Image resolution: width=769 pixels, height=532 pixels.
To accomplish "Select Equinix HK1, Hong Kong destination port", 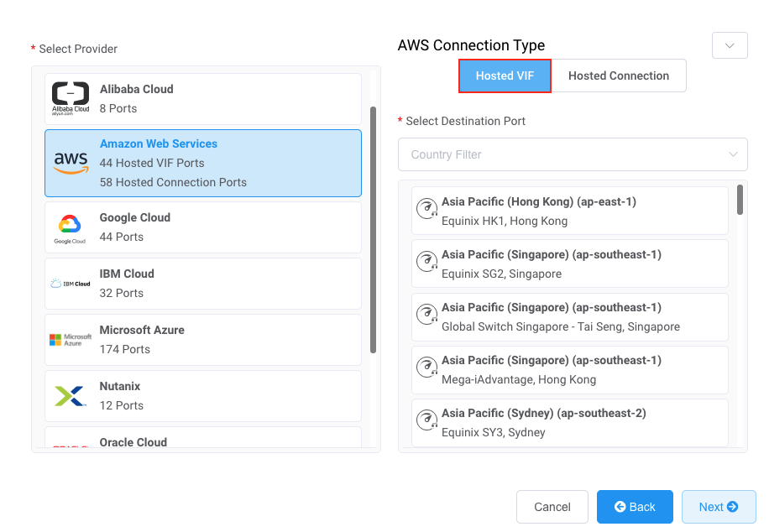I will (570, 211).
